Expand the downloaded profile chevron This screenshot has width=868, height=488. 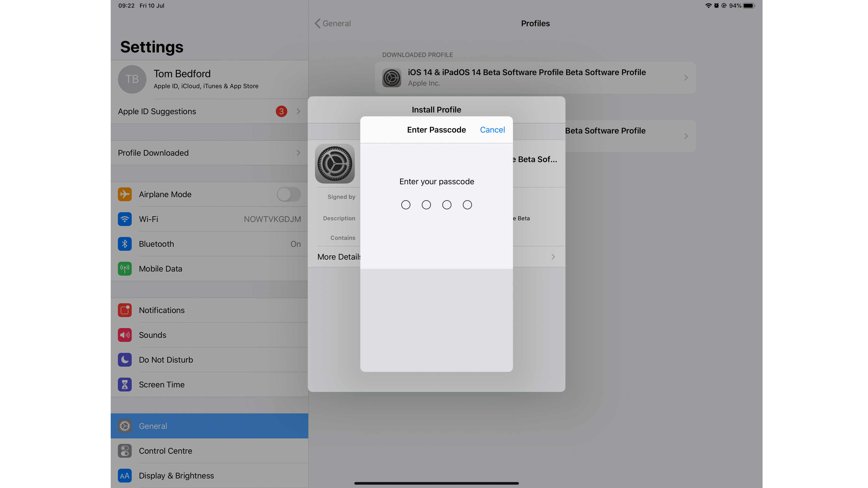[686, 78]
